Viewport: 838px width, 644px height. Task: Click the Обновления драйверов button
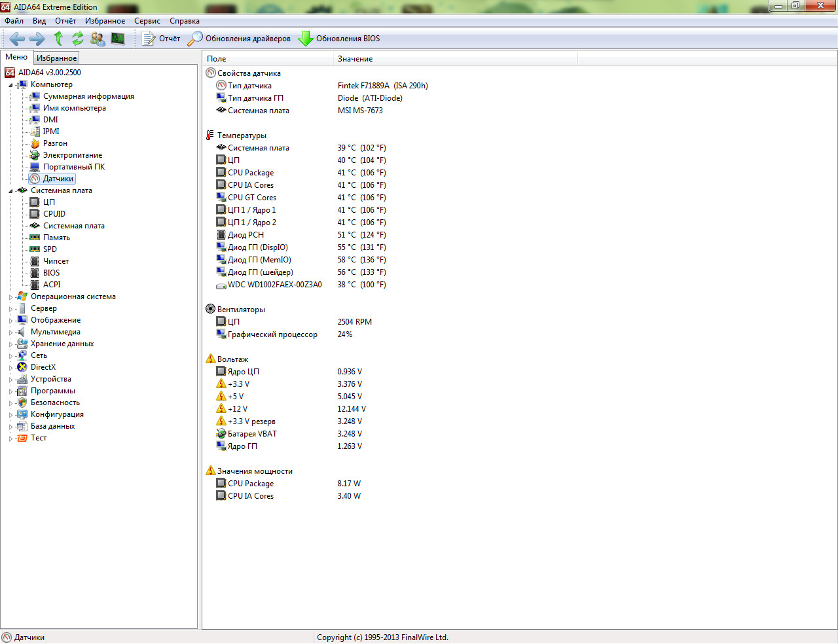(239, 39)
